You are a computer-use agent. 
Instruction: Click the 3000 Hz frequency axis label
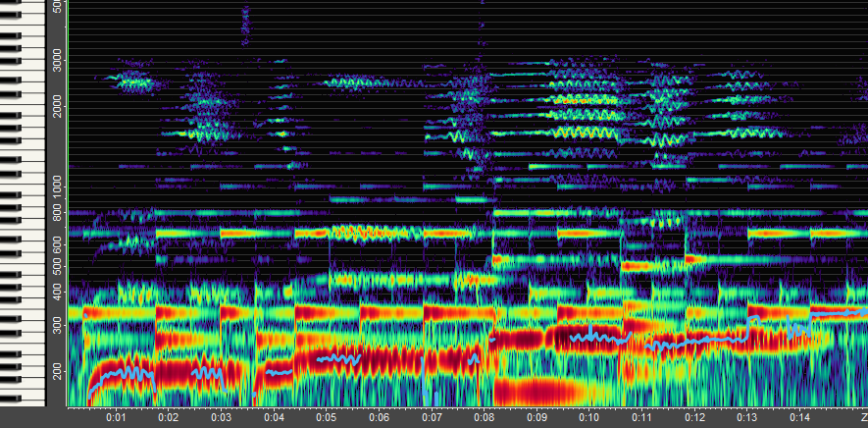click(57, 60)
